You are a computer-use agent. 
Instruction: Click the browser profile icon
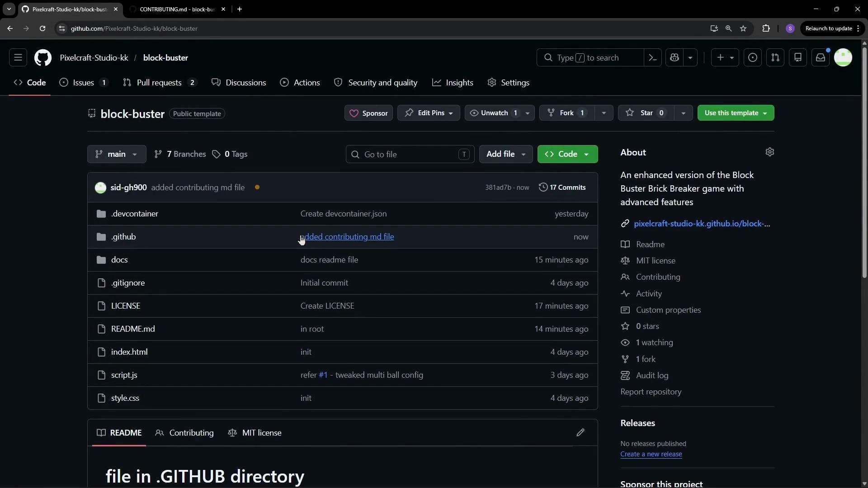[790, 28]
